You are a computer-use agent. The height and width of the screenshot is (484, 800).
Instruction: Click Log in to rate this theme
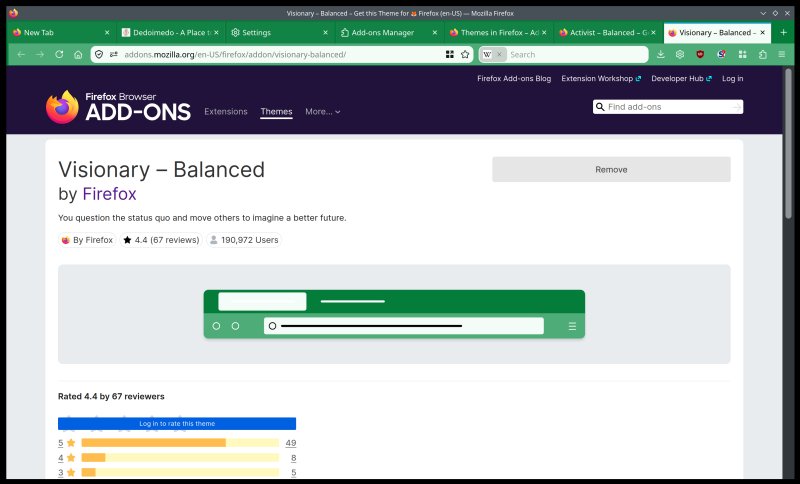177,423
